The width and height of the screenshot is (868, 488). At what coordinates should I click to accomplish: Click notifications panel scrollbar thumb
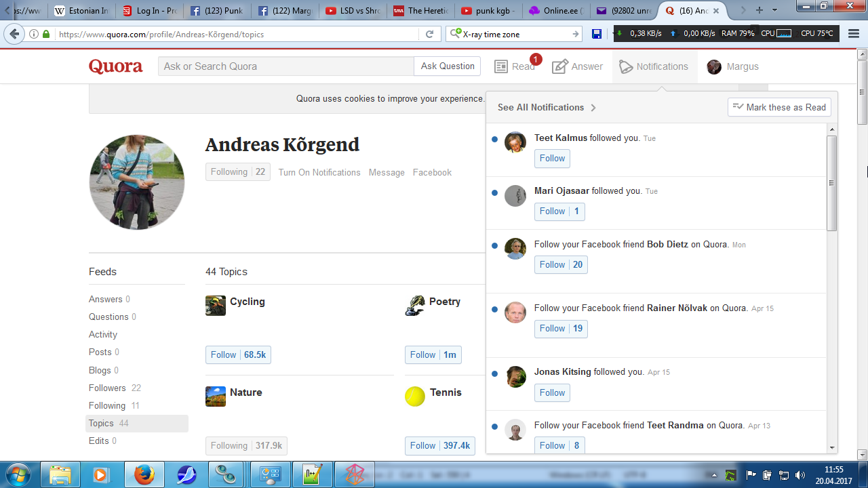832,183
